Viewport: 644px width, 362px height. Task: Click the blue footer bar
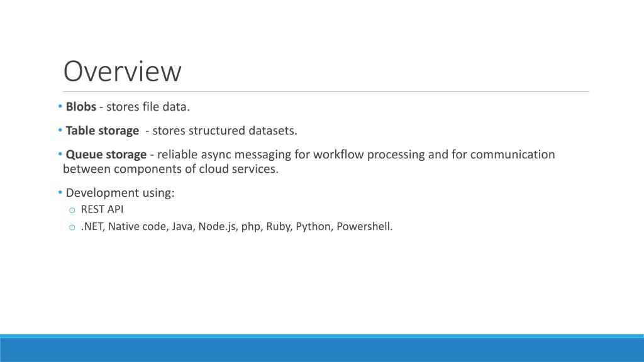pyautogui.click(x=322, y=348)
